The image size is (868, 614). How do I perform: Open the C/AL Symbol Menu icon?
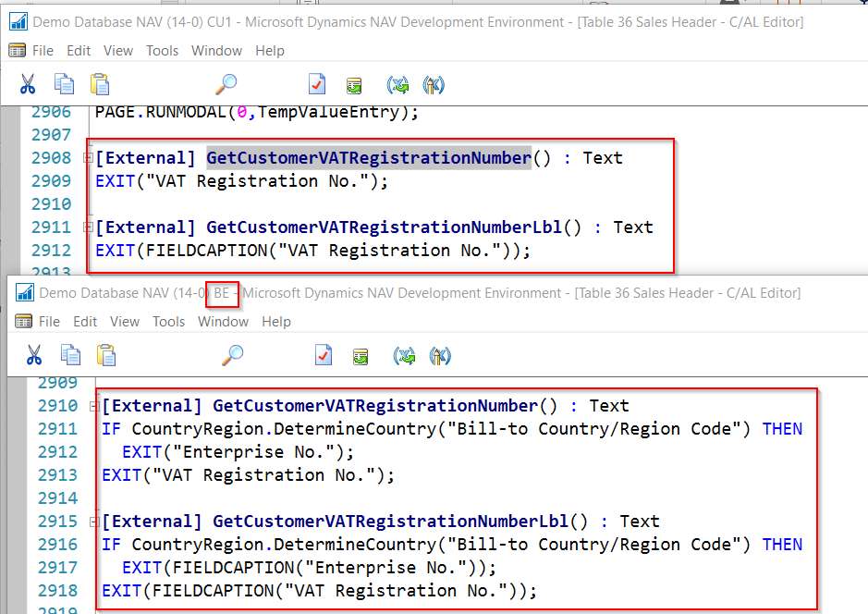pos(397,83)
